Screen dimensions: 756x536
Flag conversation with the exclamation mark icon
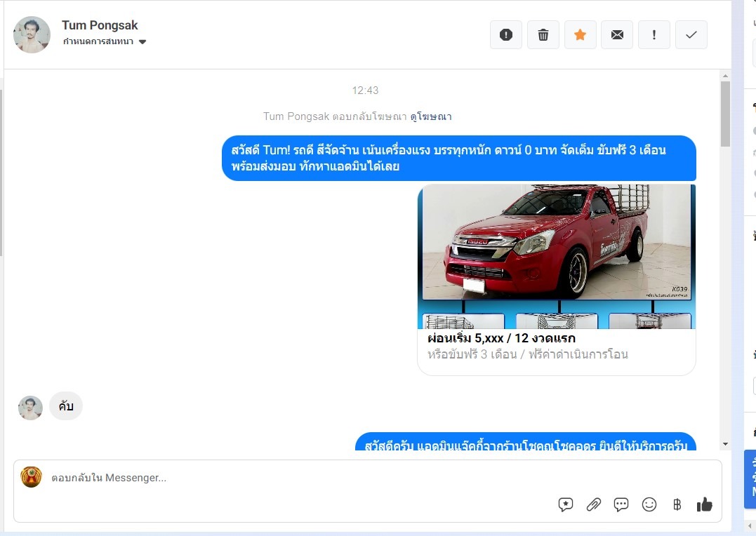pyautogui.click(x=654, y=35)
